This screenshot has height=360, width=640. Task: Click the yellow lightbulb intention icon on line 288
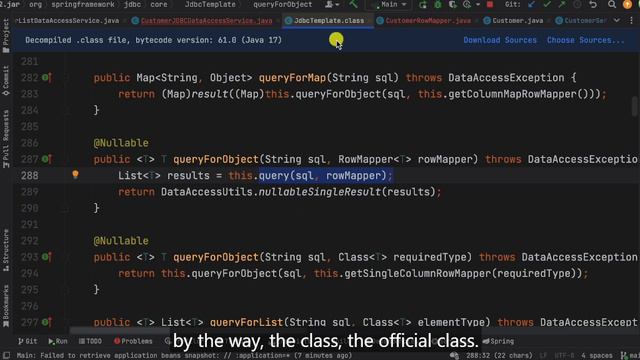pyautogui.click(x=75, y=175)
